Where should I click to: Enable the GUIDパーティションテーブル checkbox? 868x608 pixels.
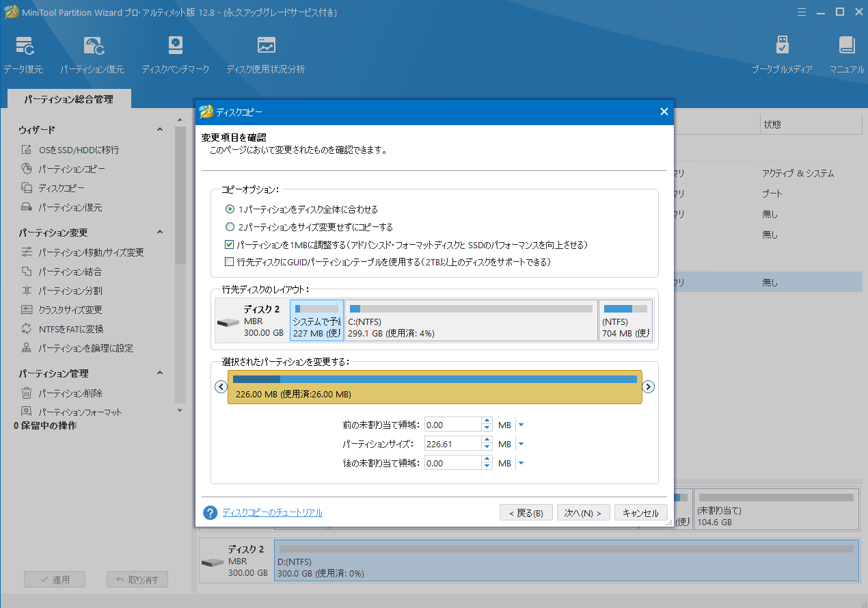(x=230, y=262)
